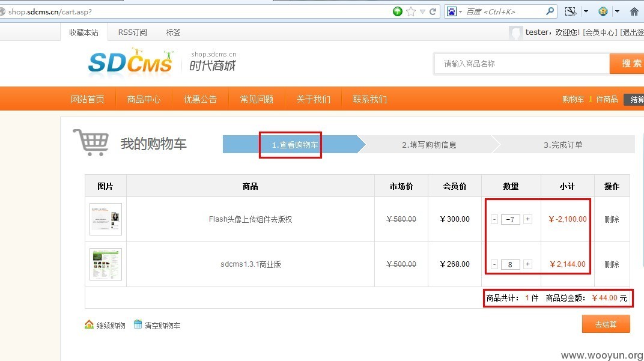The image size is (644, 361).
Task: Click quantity field showing -7
Action: coord(511,219)
